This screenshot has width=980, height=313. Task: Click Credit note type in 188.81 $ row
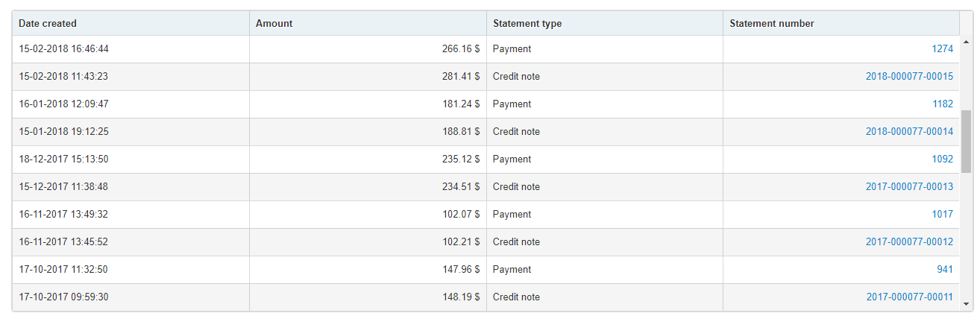coord(516,132)
